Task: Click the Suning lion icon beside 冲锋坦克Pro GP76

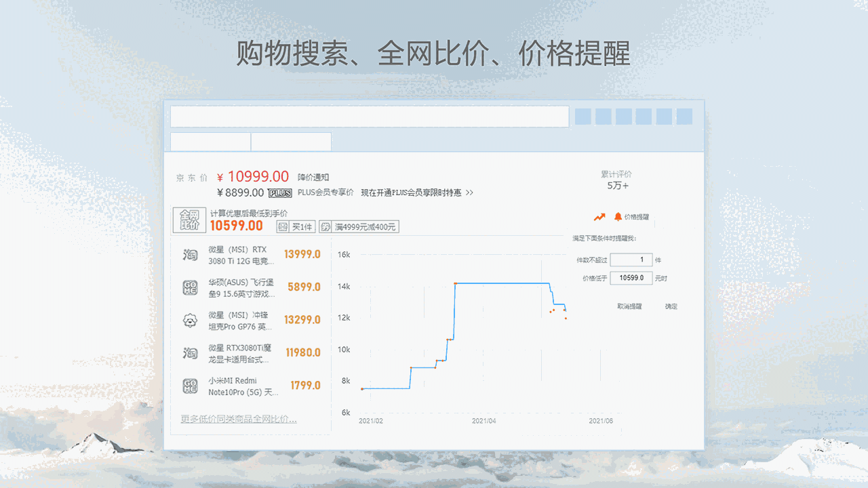Action: pyautogui.click(x=190, y=320)
